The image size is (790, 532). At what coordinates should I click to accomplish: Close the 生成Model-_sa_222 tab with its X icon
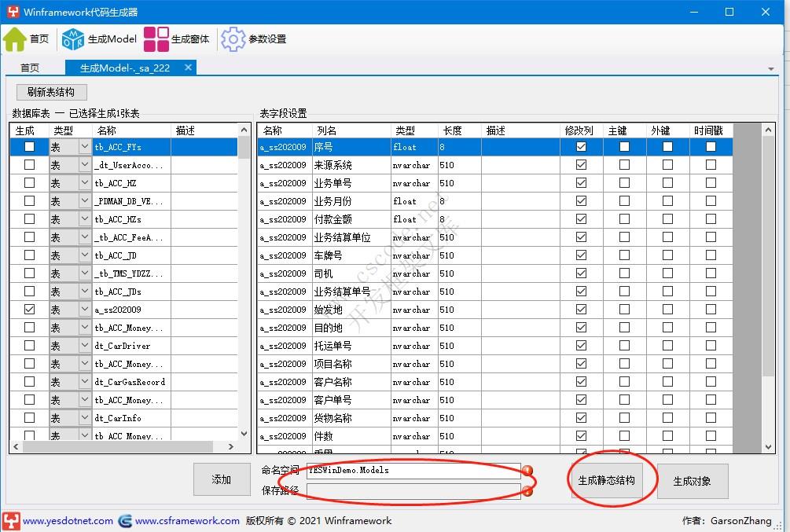click(x=186, y=68)
